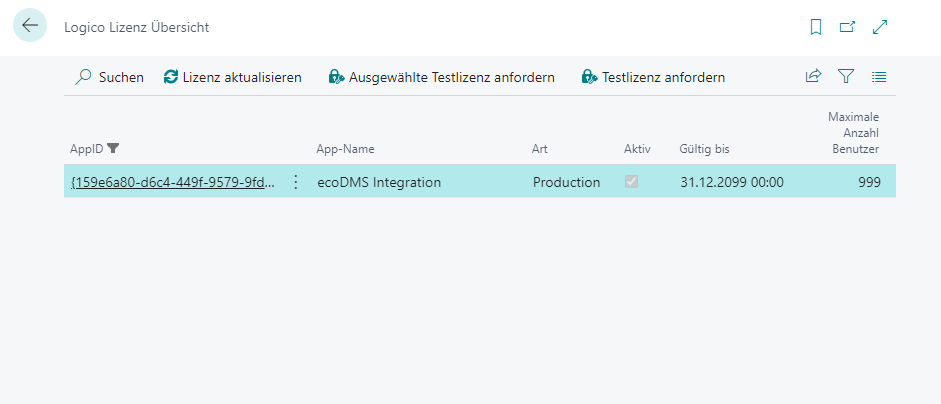Open the AppID column filter funnel
941x404 pixels.
point(112,149)
